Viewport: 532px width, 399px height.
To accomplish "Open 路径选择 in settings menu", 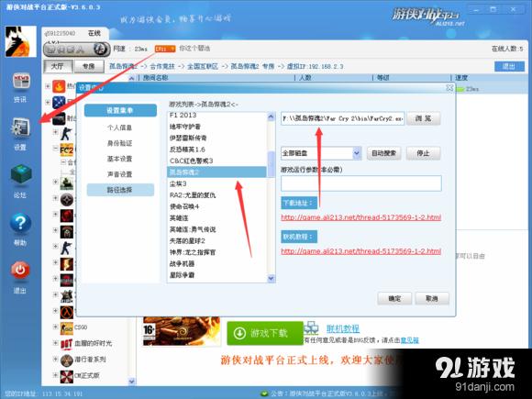I will (x=120, y=190).
